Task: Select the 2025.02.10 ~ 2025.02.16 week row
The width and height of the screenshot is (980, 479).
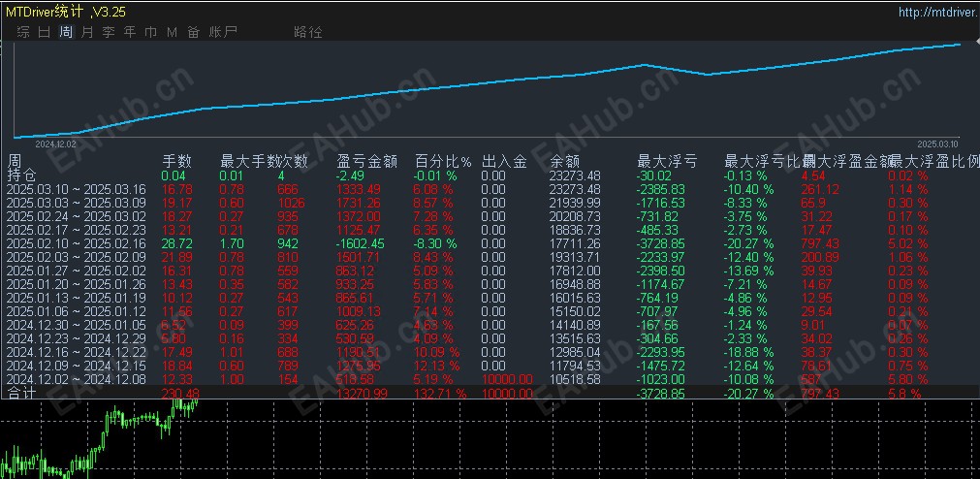Action: coord(490,243)
